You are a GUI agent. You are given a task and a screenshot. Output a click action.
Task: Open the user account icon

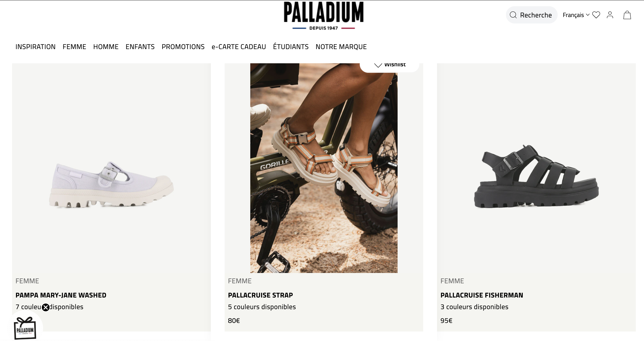click(610, 15)
